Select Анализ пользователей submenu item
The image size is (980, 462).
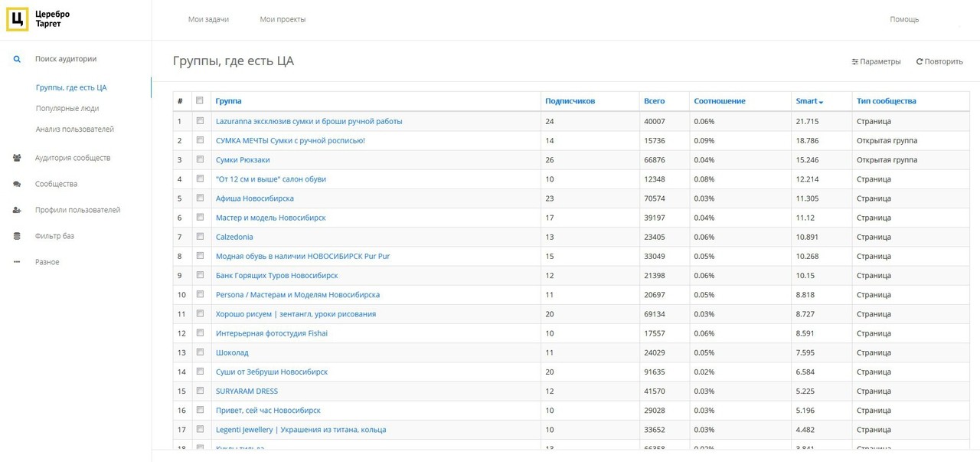(75, 129)
